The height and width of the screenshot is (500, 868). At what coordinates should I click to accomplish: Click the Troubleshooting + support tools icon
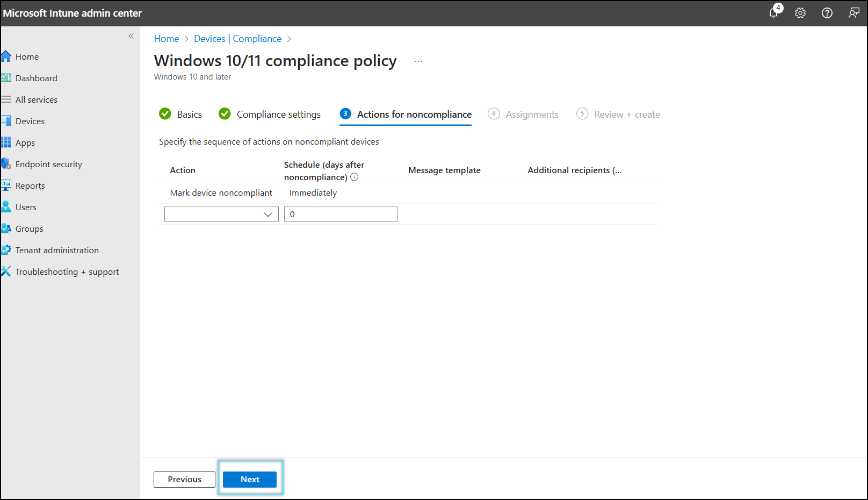tap(6, 272)
